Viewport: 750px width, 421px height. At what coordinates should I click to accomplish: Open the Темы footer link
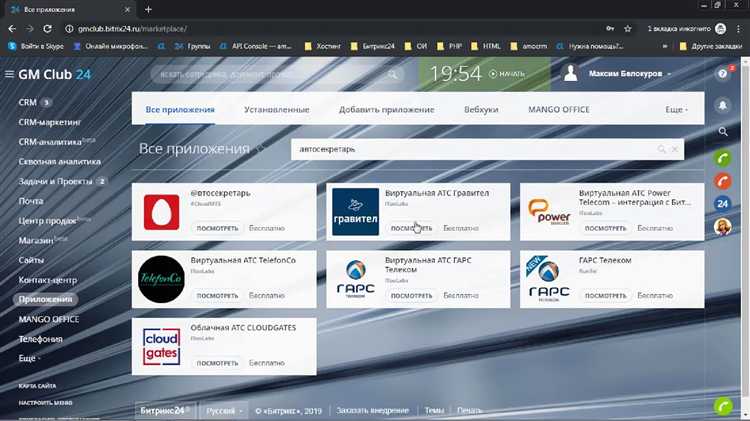[x=434, y=410]
